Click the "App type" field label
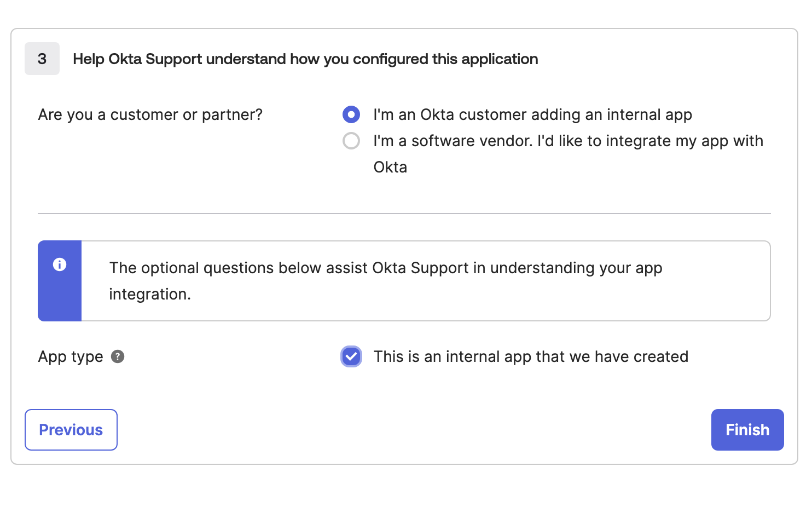This screenshot has height=507, width=812. click(71, 356)
